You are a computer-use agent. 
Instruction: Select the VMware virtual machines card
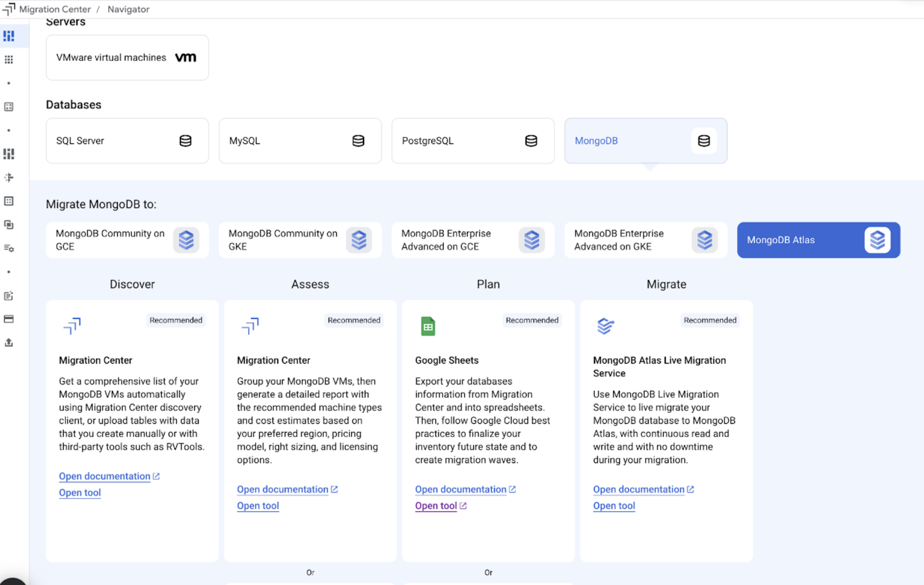coord(127,58)
